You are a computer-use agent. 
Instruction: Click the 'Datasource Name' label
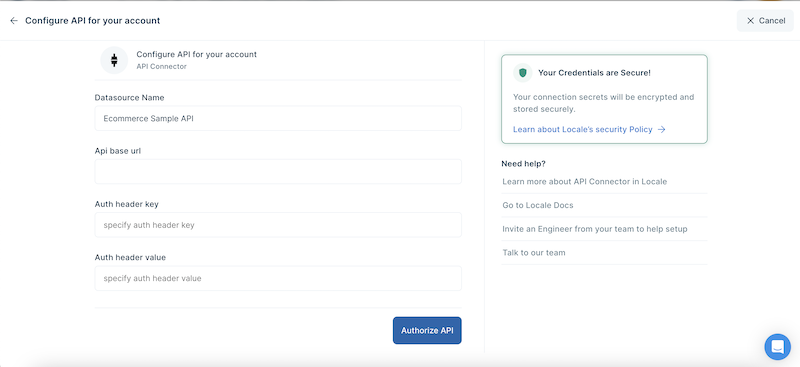coord(130,97)
